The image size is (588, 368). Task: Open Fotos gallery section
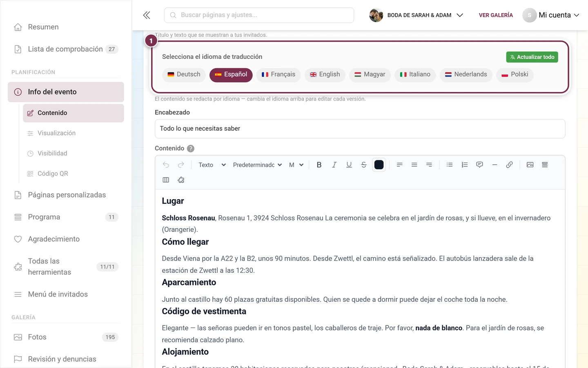[x=66, y=337]
